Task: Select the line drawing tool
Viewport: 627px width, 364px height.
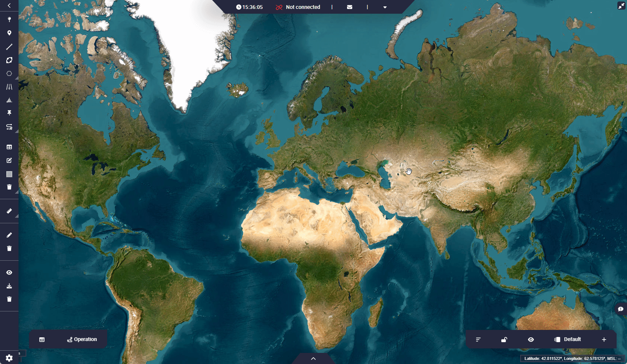Action: (x=9, y=47)
